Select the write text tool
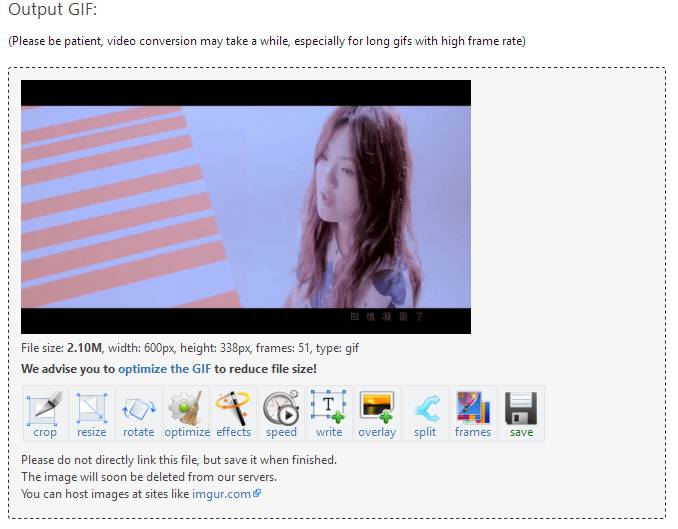The height and width of the screenshot is (529, 678). click(x=329, y=414)
